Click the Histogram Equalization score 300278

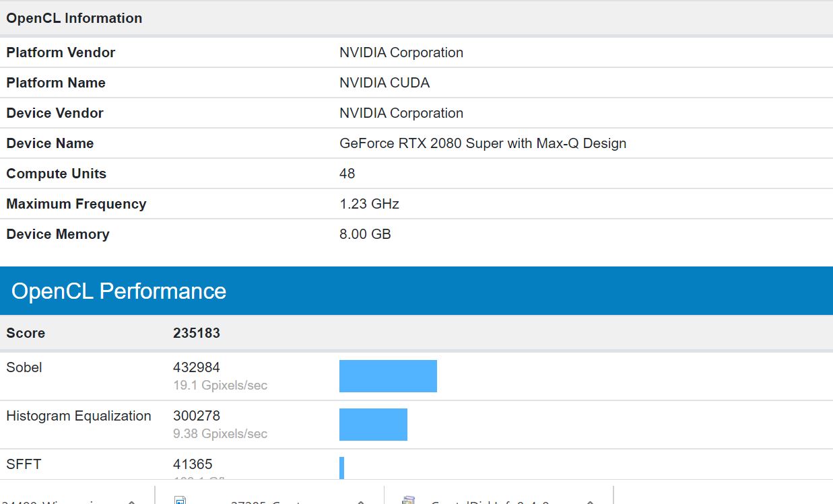(197, 416)
